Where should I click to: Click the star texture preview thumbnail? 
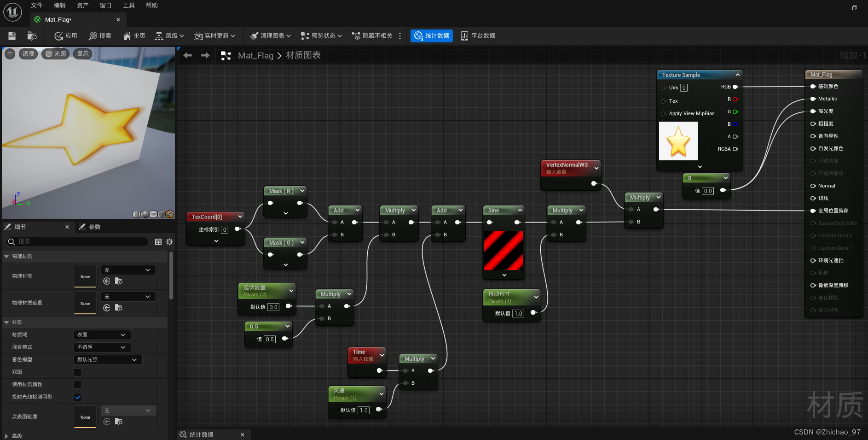click(678, 141)
